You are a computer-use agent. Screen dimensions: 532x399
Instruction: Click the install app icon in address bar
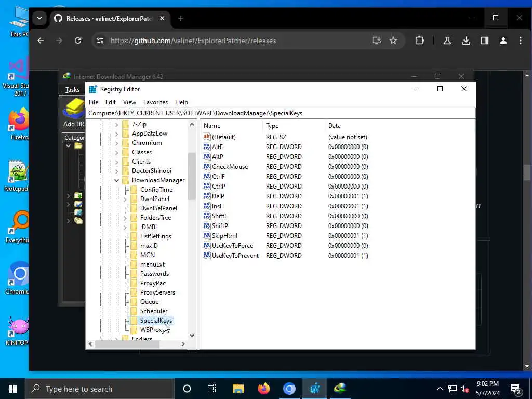point(376,41)
